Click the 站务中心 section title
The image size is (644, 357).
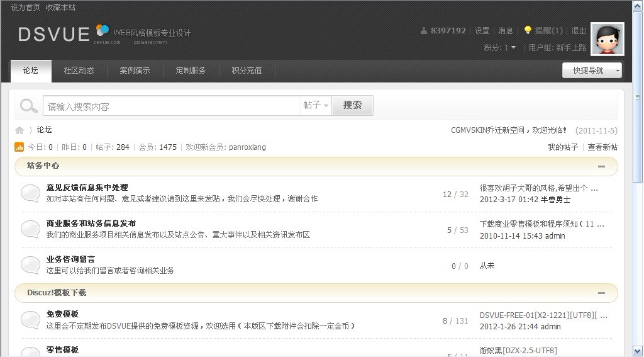click(x=43, y=166)
